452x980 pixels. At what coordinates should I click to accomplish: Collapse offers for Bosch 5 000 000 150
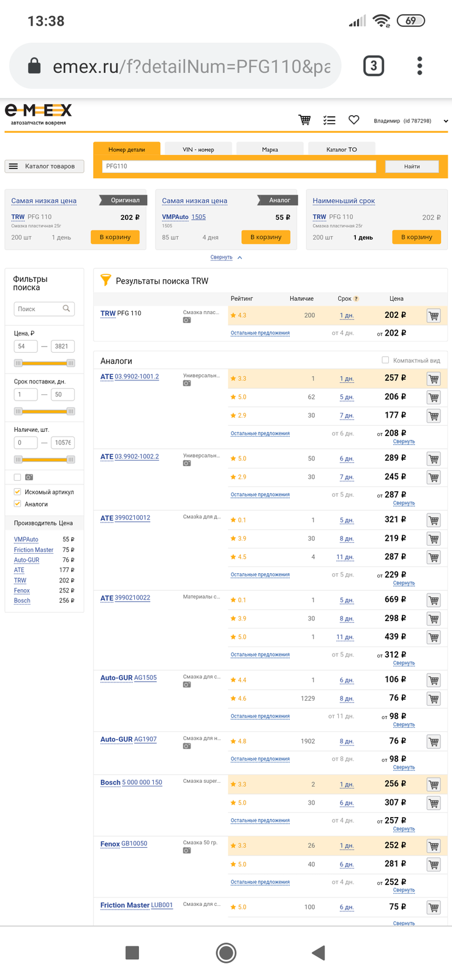pyautogui.click(x=404, y=829)
